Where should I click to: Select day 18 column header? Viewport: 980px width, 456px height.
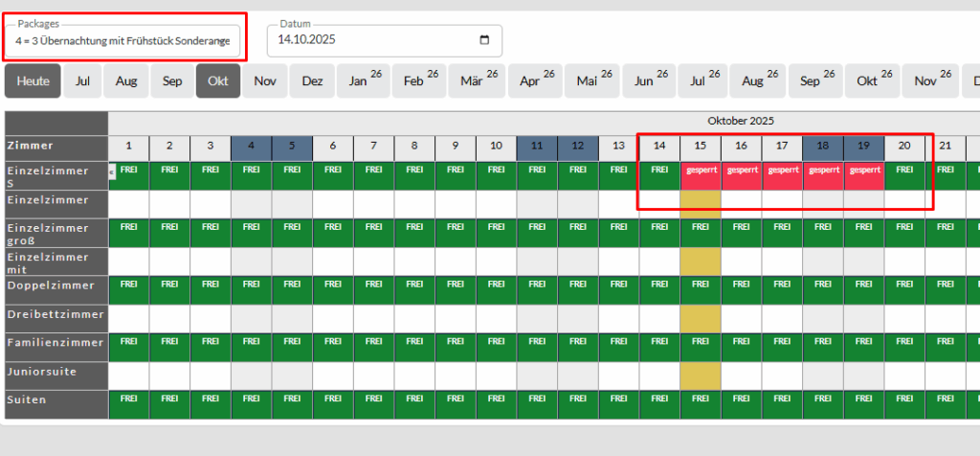click(823, 146)
